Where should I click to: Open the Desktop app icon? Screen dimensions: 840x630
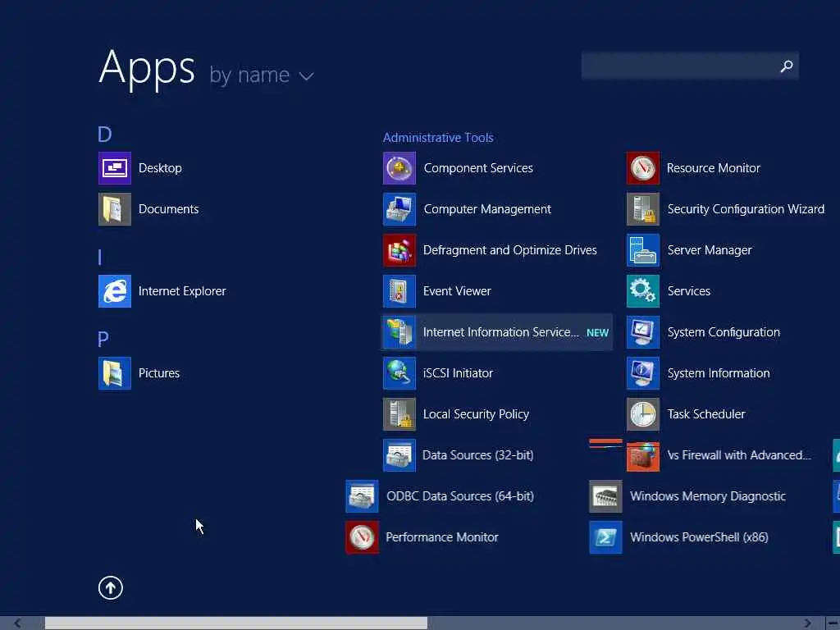(x=115, y=168)
